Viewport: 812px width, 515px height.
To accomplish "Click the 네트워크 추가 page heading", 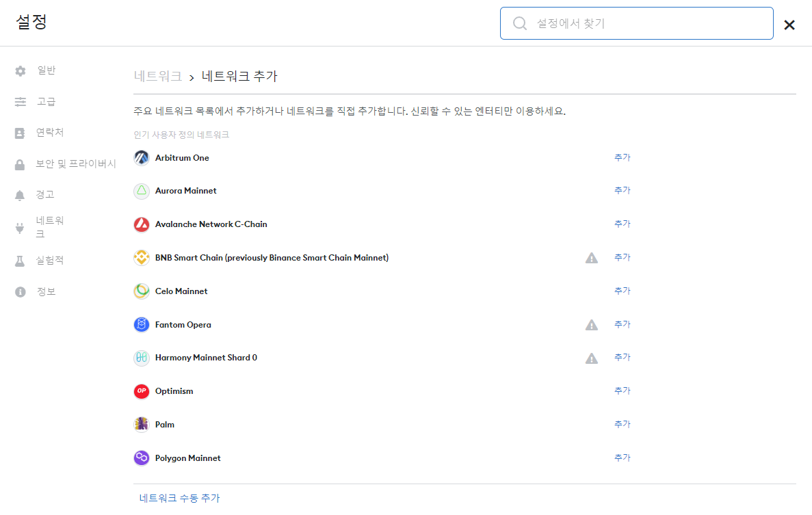I will (x=239, y=76).
